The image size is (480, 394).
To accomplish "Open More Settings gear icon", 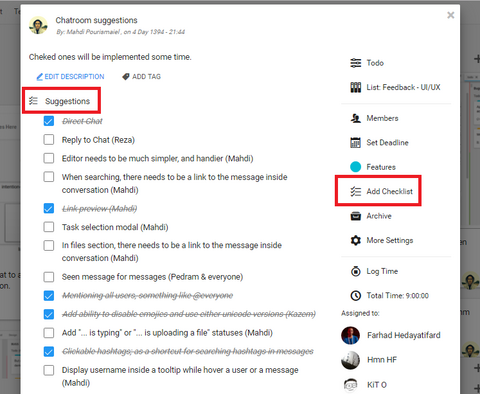I will [355, 240].
